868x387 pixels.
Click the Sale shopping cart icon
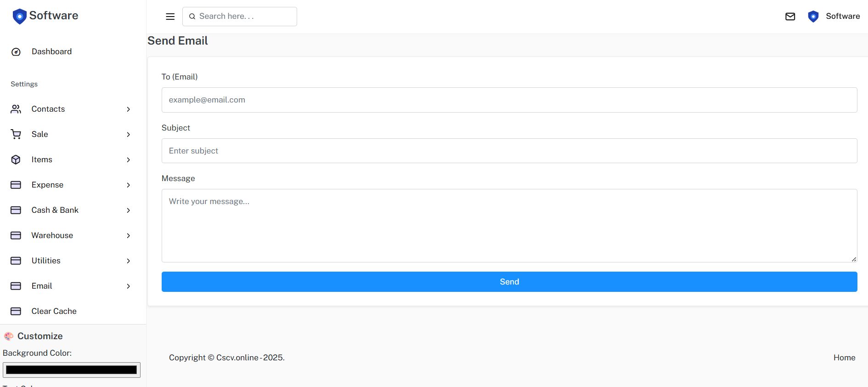click(x=16, y=134)
